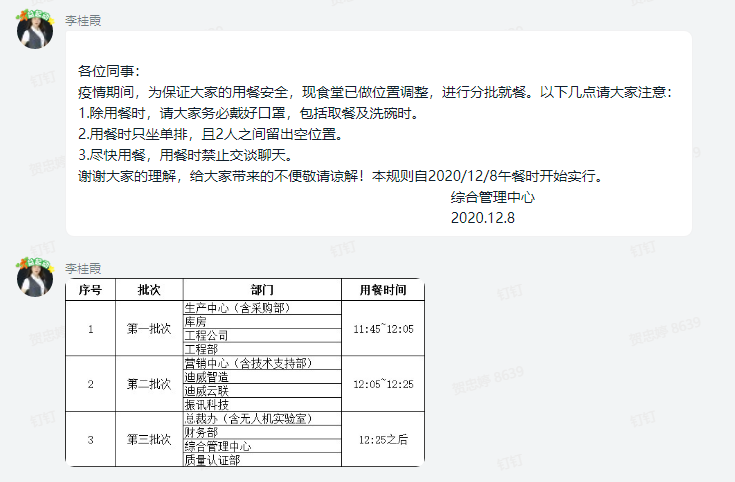
Task: Click the 综合管理中心 signature line
Action: [x=492, y=197]
